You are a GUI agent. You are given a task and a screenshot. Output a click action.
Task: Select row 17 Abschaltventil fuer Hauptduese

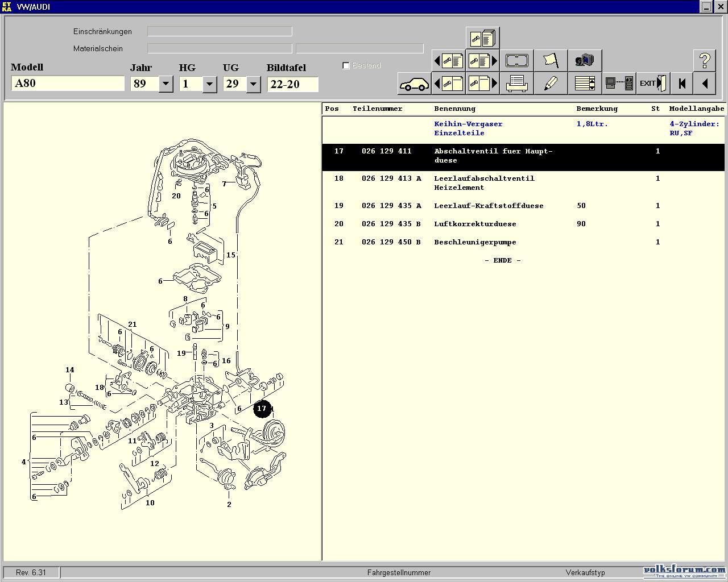(x=524, y=156)
